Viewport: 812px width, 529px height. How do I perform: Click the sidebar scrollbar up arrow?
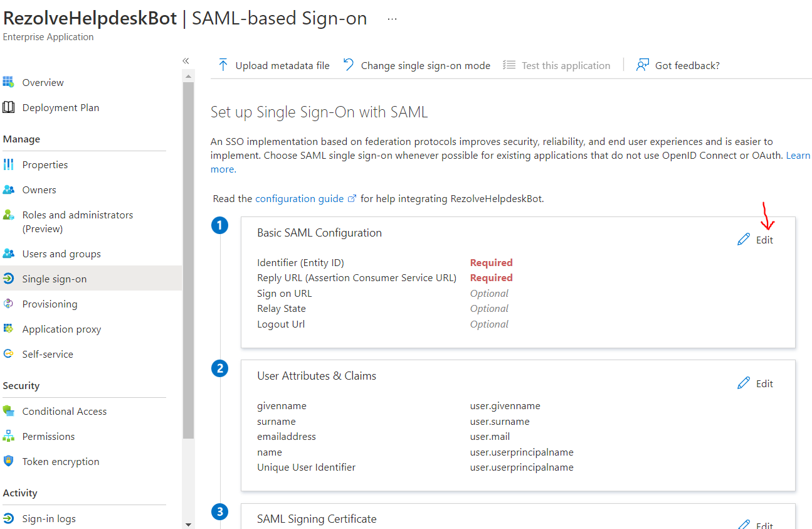click(x=188, y=75)
